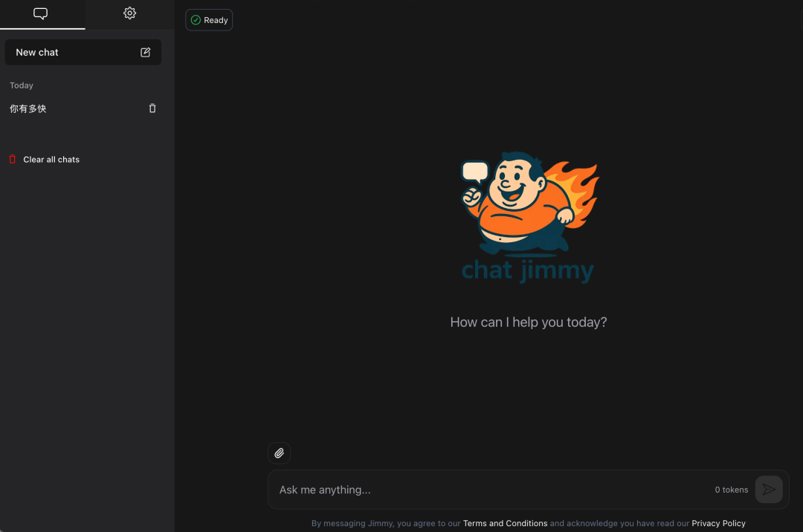Open the chats tab with speech bubble icon
This screenshot has height=532, width=803.
(x=41, y=13)
